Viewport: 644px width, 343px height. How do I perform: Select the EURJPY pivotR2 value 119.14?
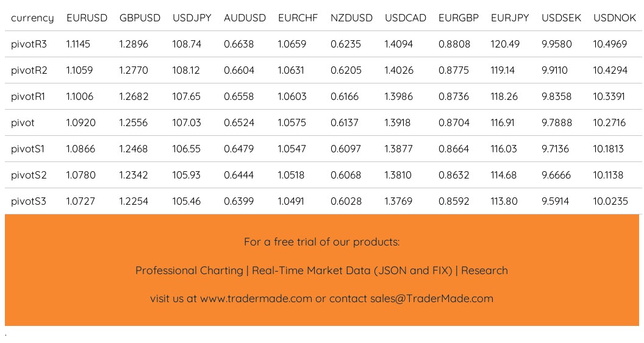503,71
